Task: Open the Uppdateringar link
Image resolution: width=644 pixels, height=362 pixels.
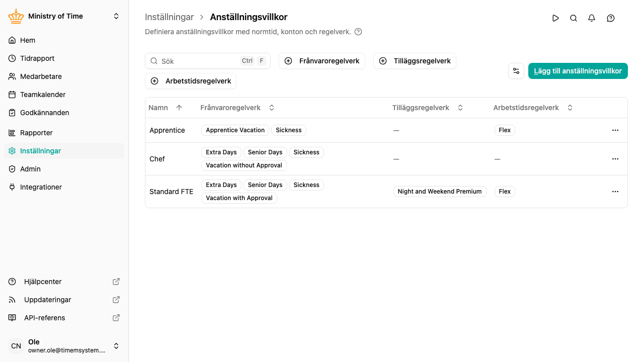Action: [64, 300]
